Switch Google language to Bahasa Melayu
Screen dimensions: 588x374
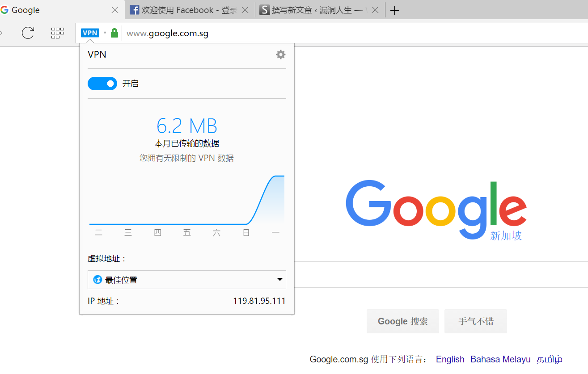point(500,359)
